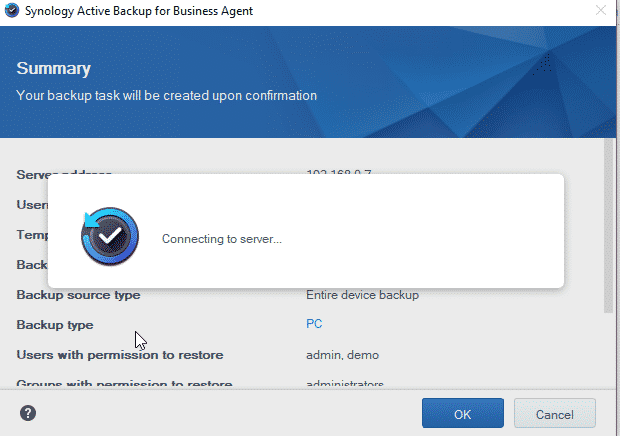This screenshot has width=620, height=436.
Task: Close the Agent window with X
Action: tap(601, 10)
